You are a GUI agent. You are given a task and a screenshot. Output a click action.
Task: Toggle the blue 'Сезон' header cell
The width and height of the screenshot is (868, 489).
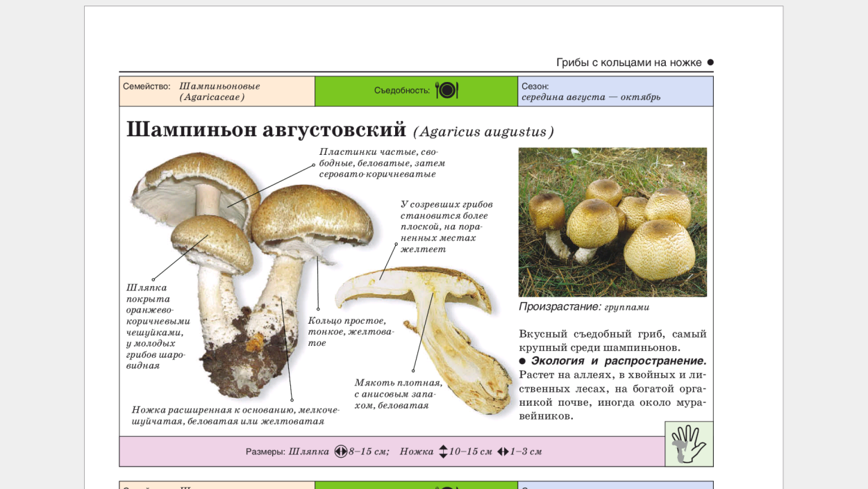(615, 90)
